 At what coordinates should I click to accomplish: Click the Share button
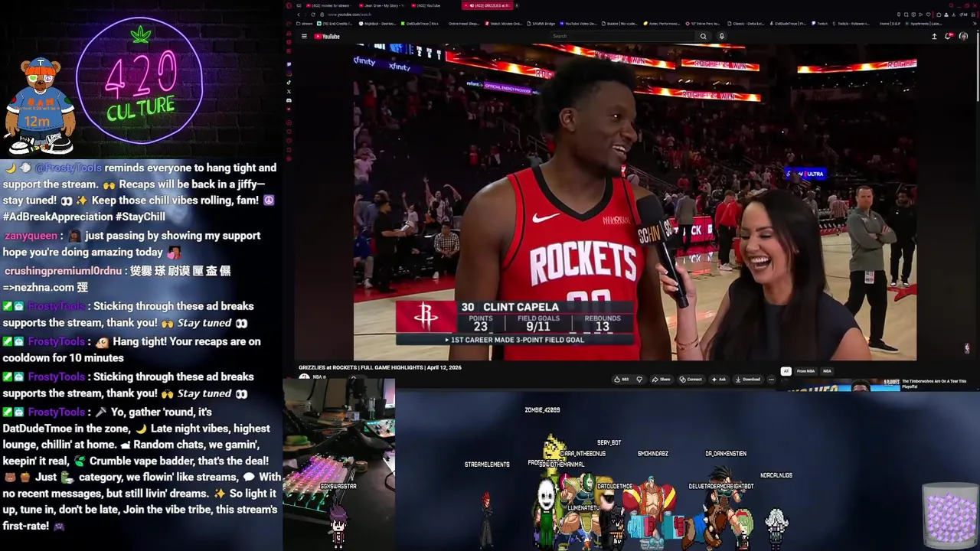coord(661,380)
